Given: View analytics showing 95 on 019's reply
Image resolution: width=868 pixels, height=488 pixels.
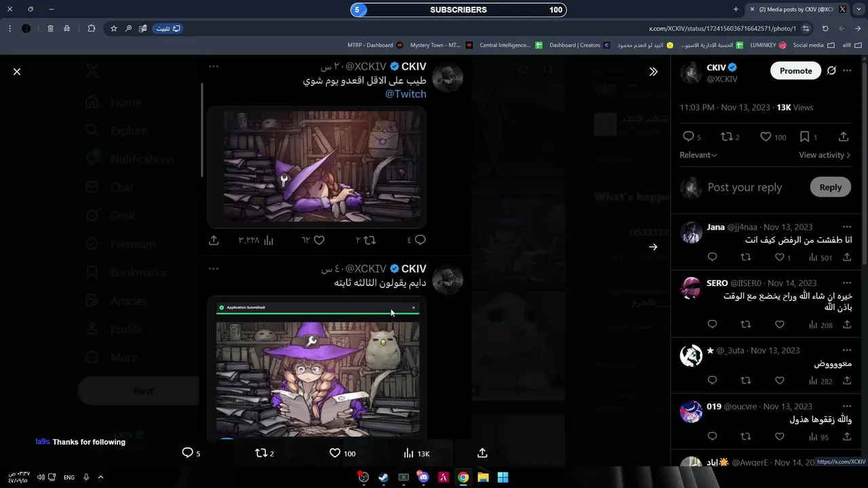Looking at the screenshot, I should [818, 437].
